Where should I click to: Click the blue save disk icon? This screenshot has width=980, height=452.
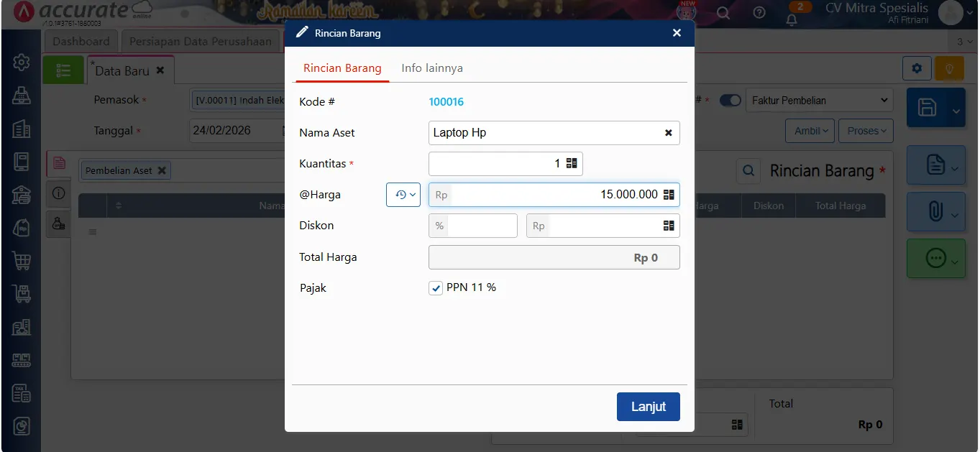pyautogui.click(x=928, y=108)
